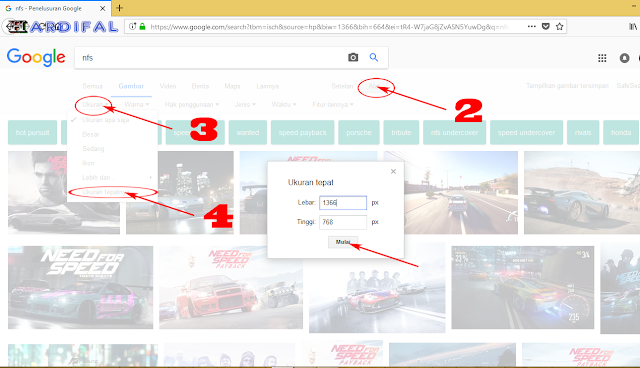Screen dimensions: 640x368
Task: Click the nfs undercover suggestion chip
Action: pyautogui.click(x=454, y=133)
